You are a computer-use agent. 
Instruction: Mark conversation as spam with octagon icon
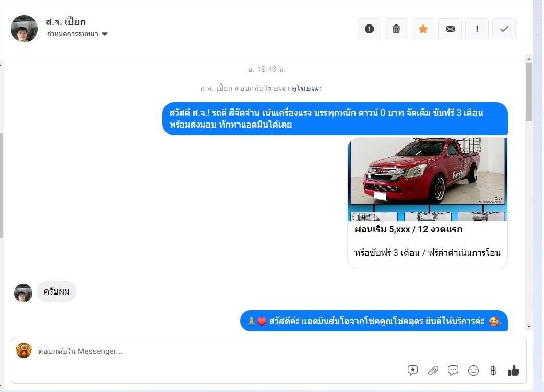[x=369, y=29]
